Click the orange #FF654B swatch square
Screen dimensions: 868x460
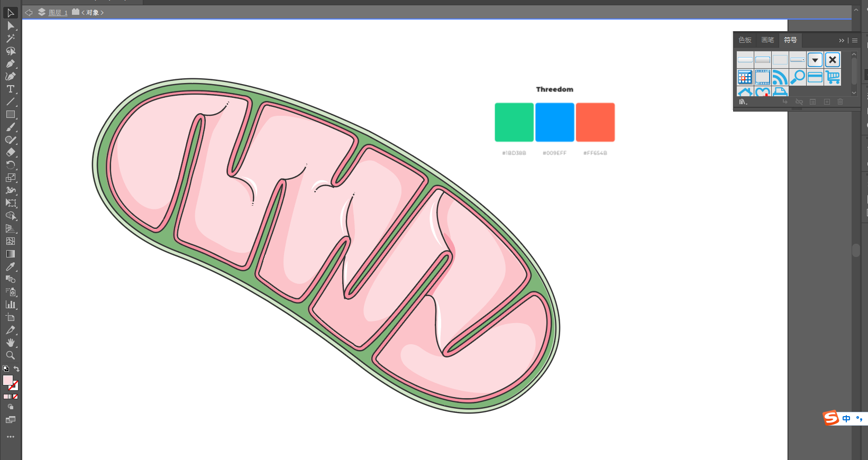click(x=595, y=122)
